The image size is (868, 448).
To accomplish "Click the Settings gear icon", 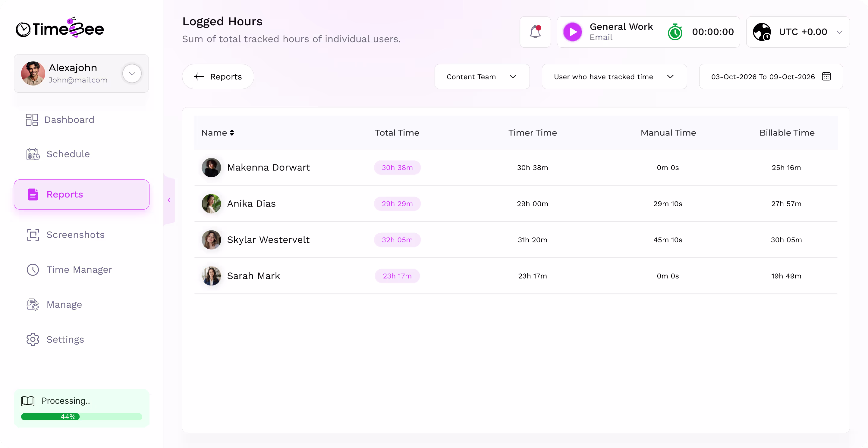I will pyautogui.click(x=33, y=339).
